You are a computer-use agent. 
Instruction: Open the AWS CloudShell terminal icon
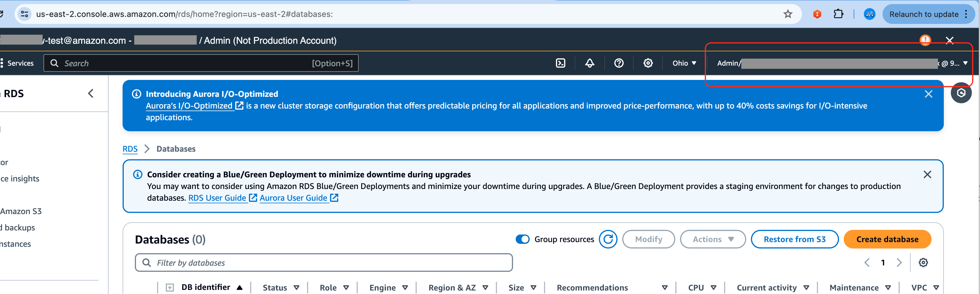(x=560, y=63)
